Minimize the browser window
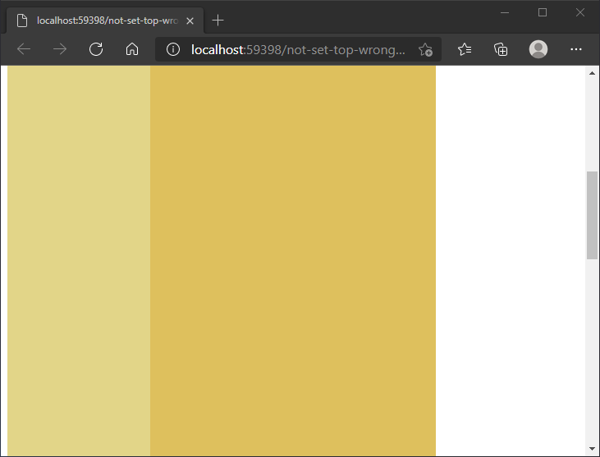 coord(505,13)
